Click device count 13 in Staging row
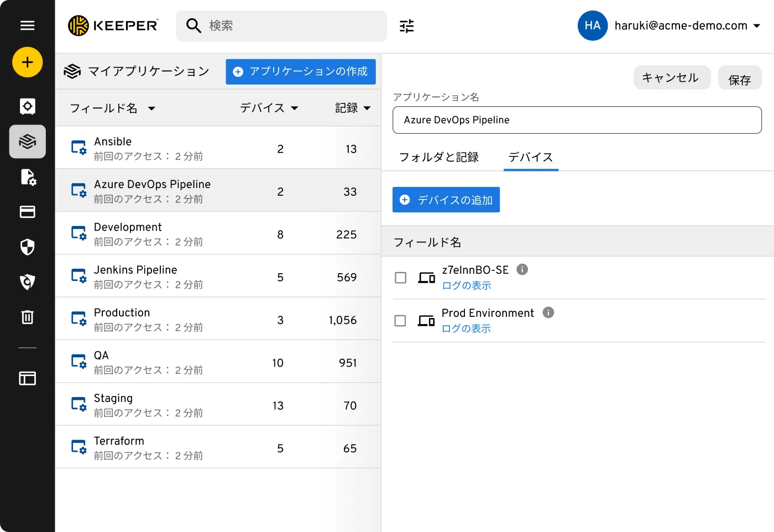Viewport: 774px width, 532px height. [278, 406]
